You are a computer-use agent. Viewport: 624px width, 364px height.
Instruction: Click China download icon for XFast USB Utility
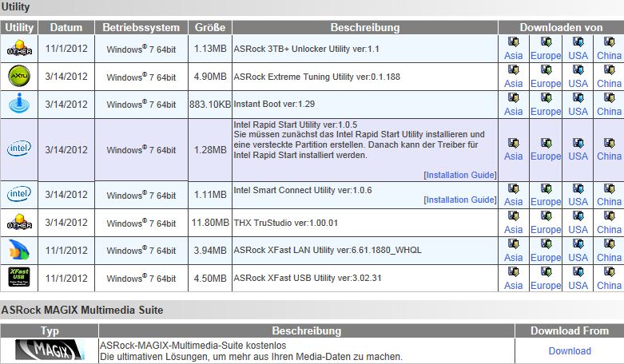tap(610, 271)
